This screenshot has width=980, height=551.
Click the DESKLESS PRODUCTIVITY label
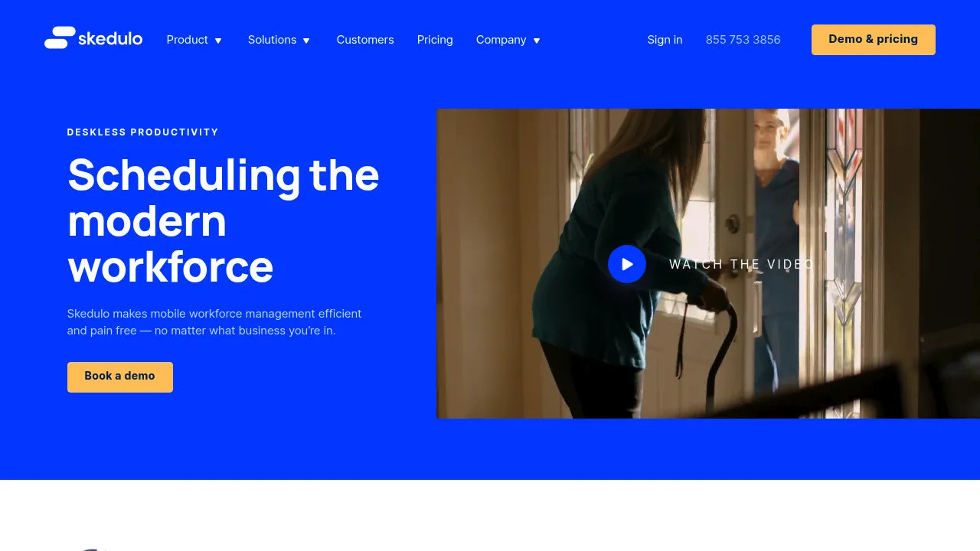coord(143,132)
